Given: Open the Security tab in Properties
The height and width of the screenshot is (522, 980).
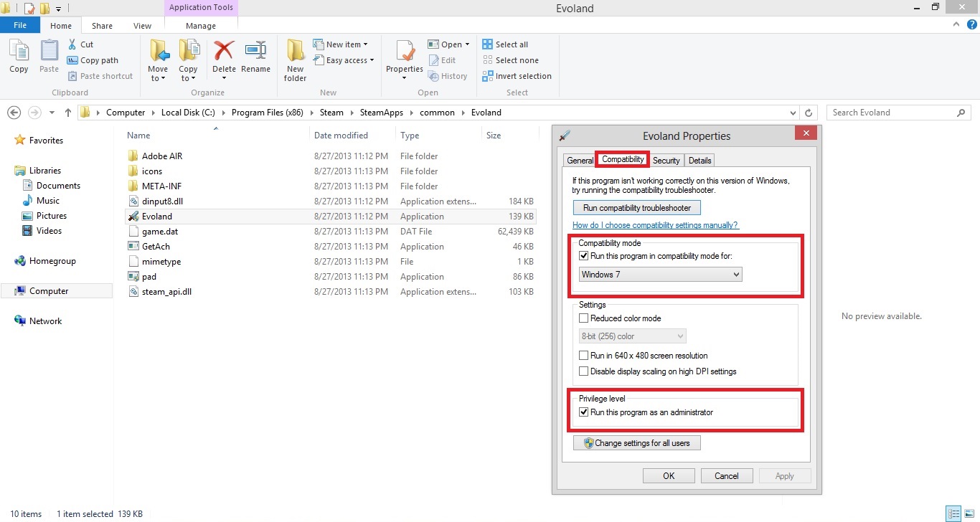Looking at the screenshot, I should (666, 161).
